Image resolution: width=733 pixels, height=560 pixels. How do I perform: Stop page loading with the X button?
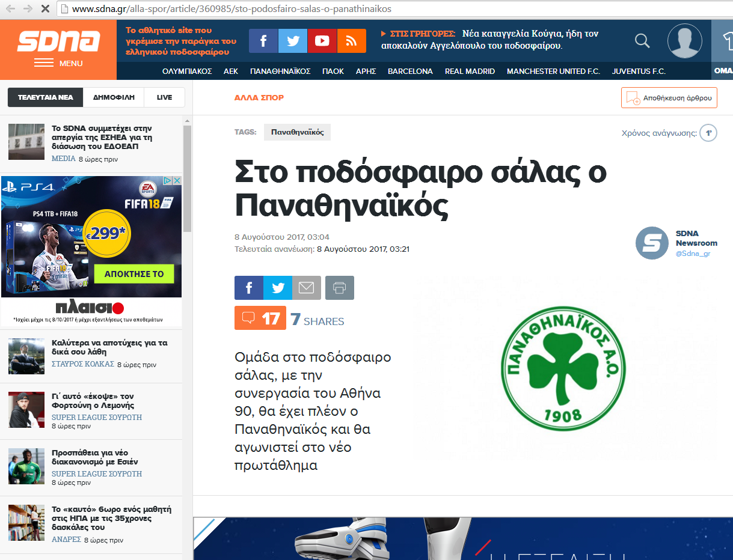(x=45, y=9)
